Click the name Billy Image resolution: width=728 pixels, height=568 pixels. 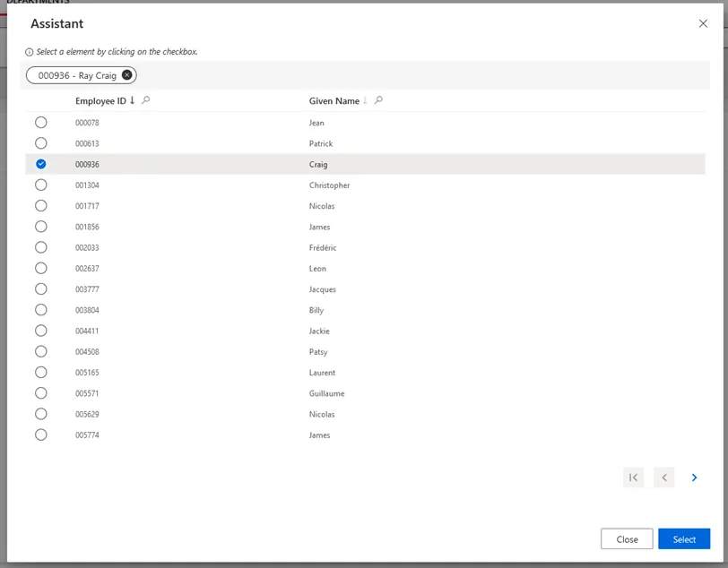[316, 311]
